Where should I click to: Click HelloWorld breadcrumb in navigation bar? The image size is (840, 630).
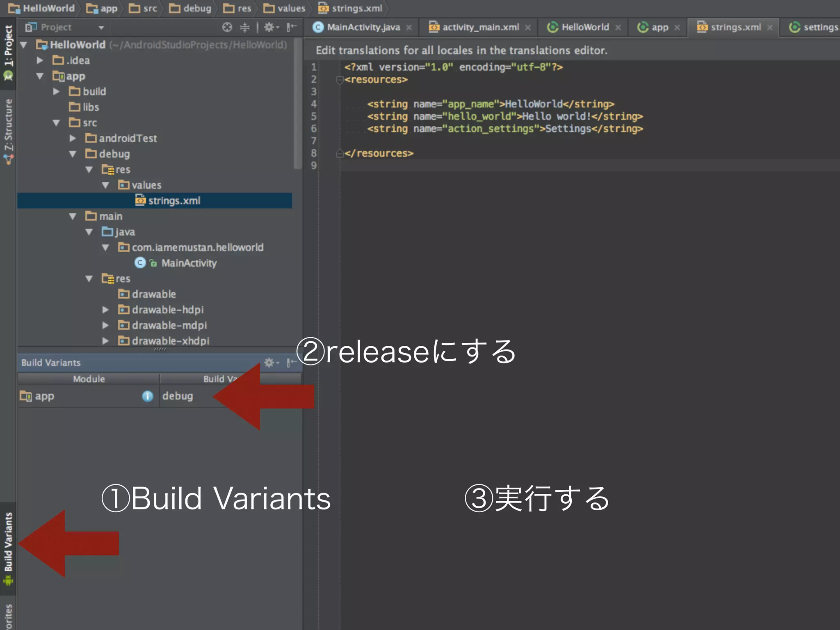point(41,8)
